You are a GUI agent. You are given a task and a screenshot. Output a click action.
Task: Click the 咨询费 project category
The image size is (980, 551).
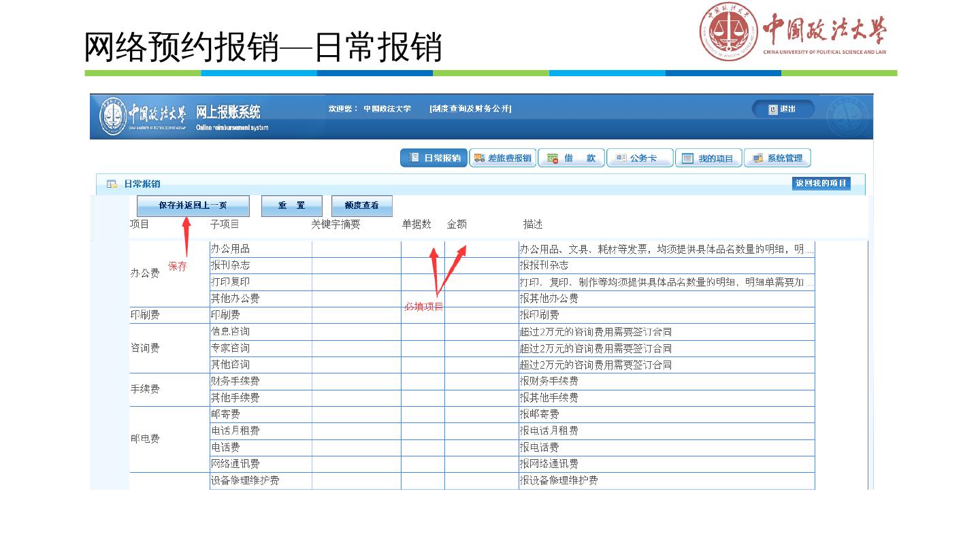click(x=145, y=348)
